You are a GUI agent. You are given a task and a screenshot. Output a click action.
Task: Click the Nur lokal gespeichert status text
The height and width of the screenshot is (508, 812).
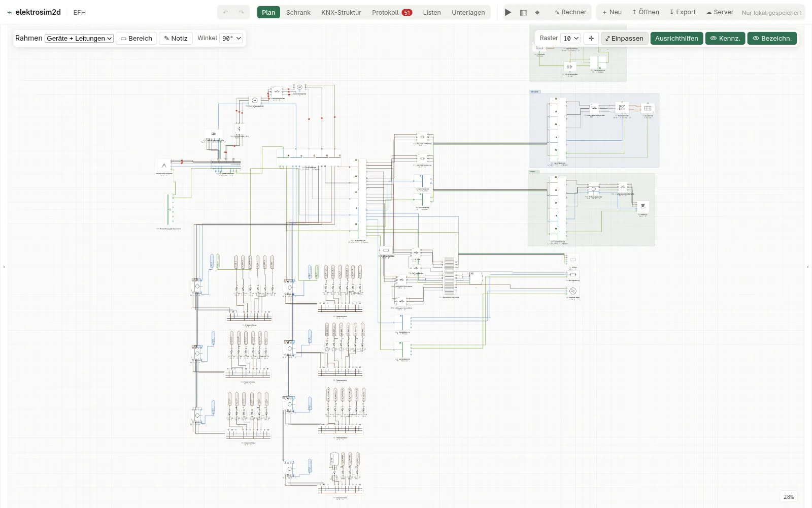[771, 13]
